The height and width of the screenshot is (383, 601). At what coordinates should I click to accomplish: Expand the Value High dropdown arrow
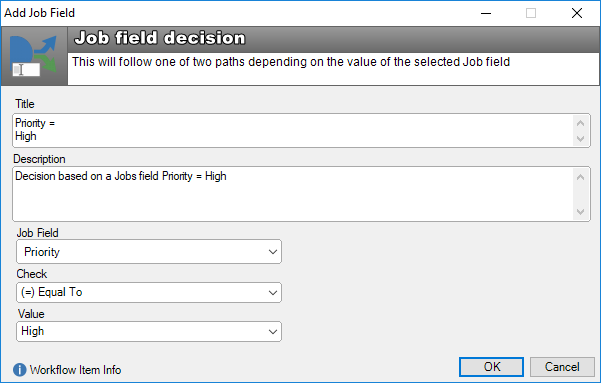[x=273, y=332]
